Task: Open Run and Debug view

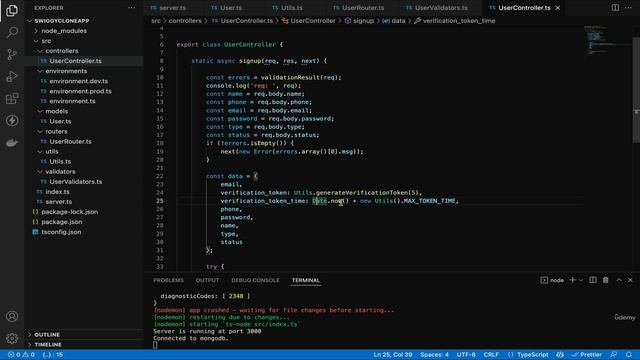Action: click(12, 76)
